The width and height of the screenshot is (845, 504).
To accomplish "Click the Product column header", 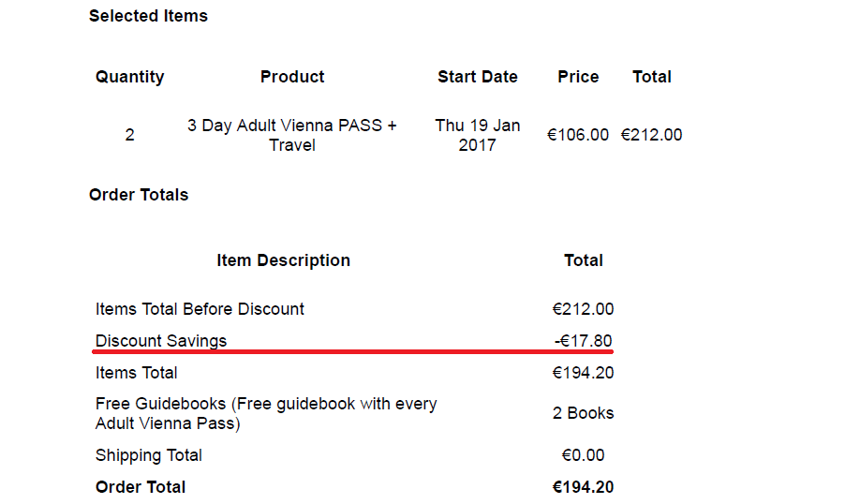I will [x=292, y=77].
